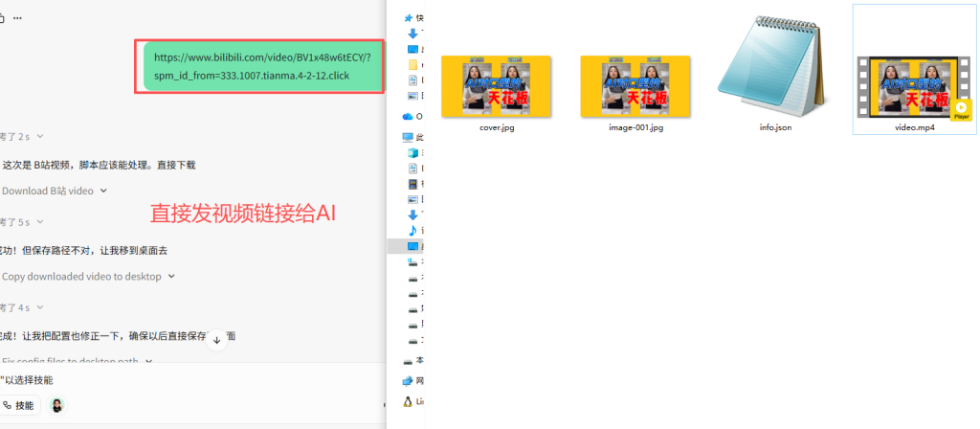Open the Network icon in Explorer sidebar

408,380
